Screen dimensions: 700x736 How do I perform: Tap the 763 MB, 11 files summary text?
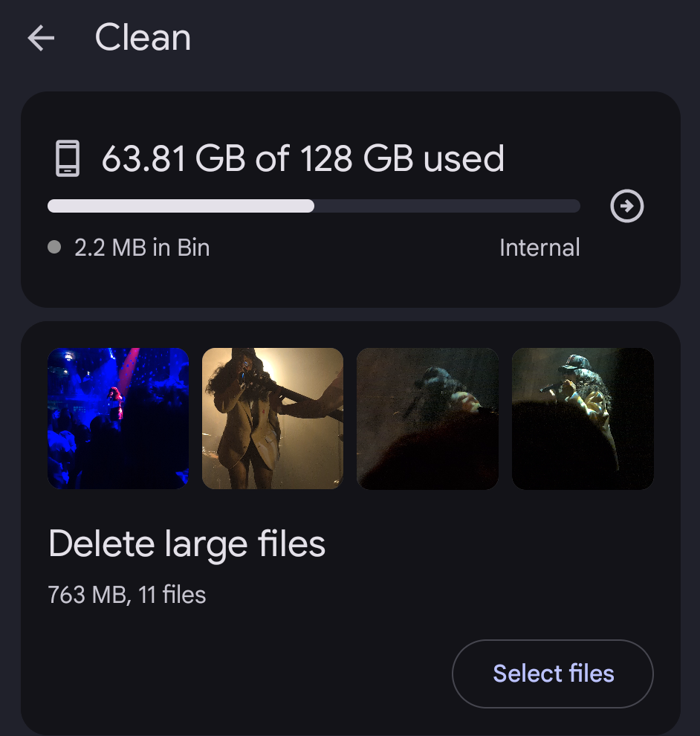[126, 594]
